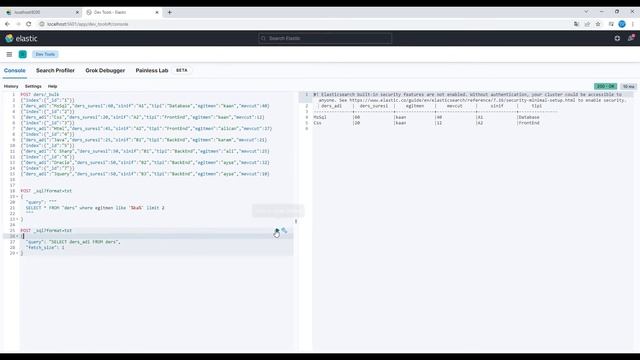Click the fetch_size line in the editor
The height and width of the screenshot is (360, 640).
coord(45,248)
